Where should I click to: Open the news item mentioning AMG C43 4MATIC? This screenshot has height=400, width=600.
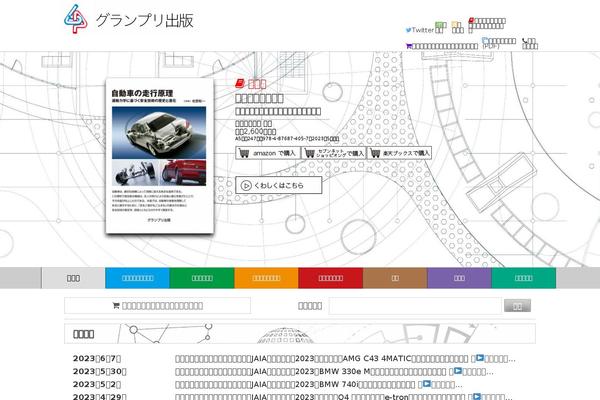click(345, 359)
